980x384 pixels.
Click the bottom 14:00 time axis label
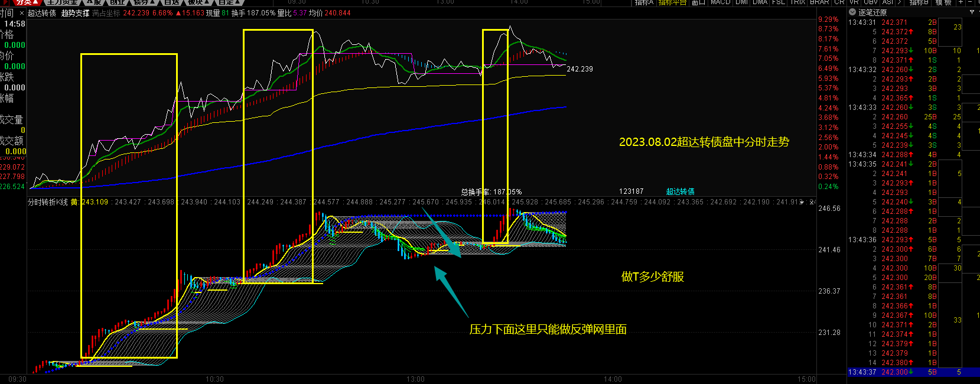(x=613, y=379)
